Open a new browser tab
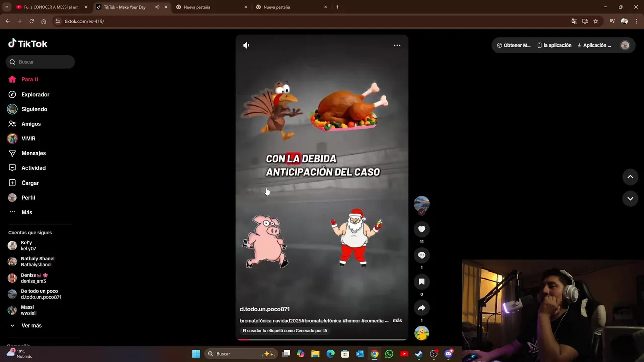Viewport: 644px width, 362px height. click(337, 7)
